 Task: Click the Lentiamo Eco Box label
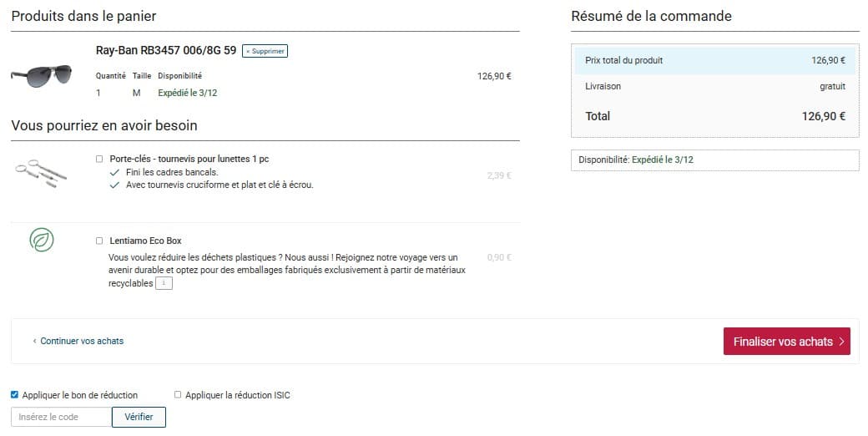click(x=145, y=241)
